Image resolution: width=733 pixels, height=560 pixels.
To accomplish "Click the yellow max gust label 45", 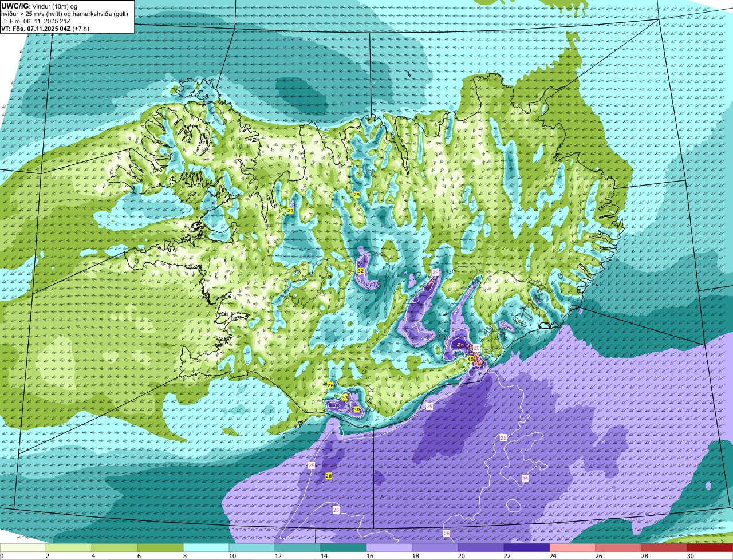I will pos(470,360).
